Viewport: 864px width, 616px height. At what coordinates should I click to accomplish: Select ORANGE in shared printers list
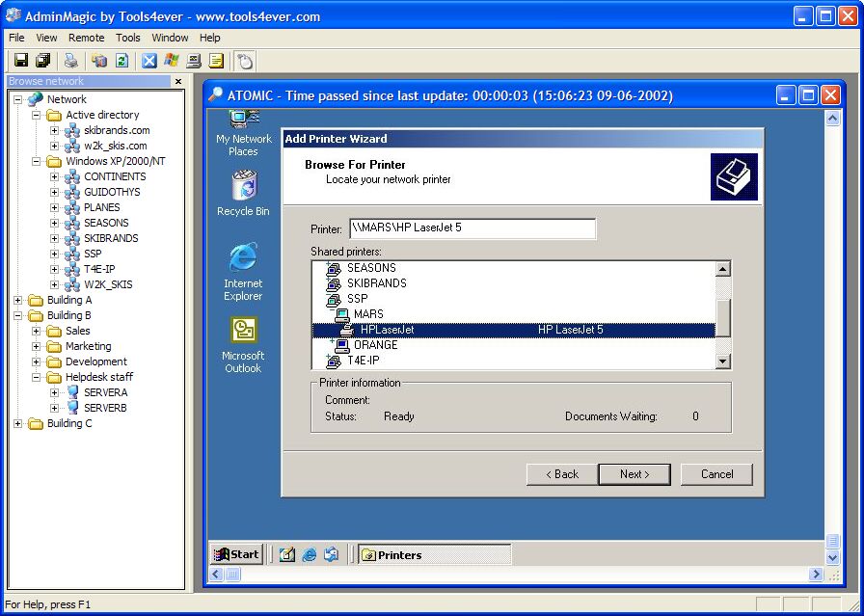coord(376,345)
